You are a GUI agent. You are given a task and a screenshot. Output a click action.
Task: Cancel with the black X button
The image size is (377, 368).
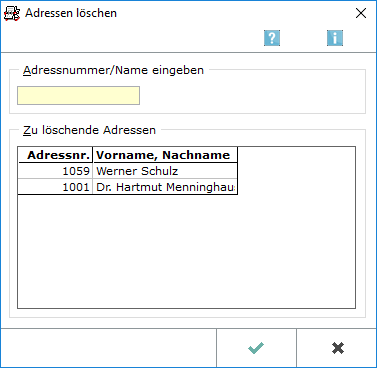[x=338, y=348]
